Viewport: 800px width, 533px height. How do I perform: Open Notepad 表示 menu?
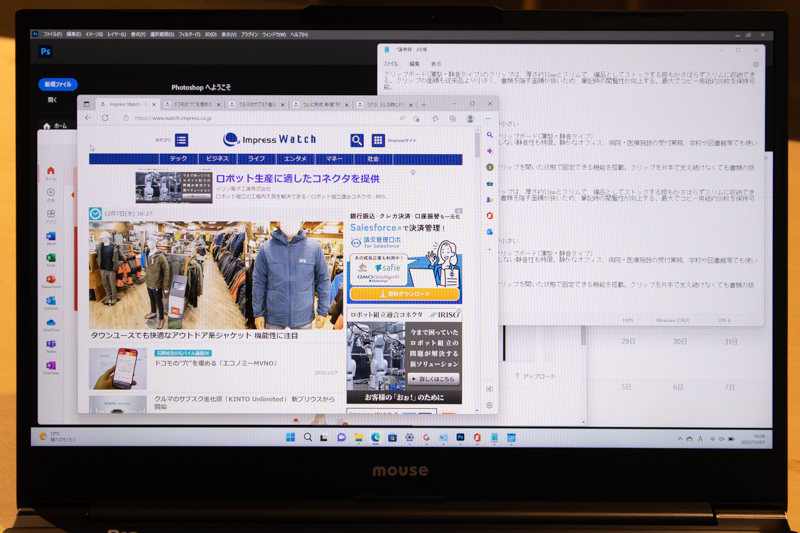point(436,64)
